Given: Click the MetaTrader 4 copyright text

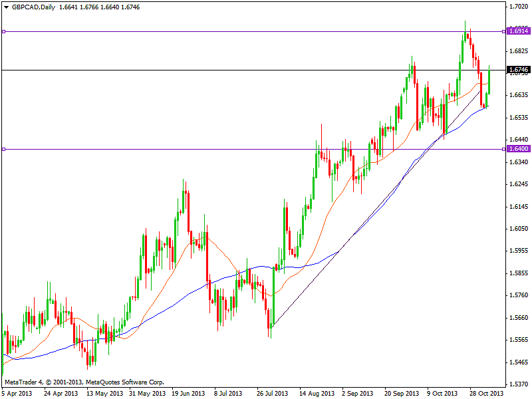Looking at the screenshot, I should pos(84,382).
